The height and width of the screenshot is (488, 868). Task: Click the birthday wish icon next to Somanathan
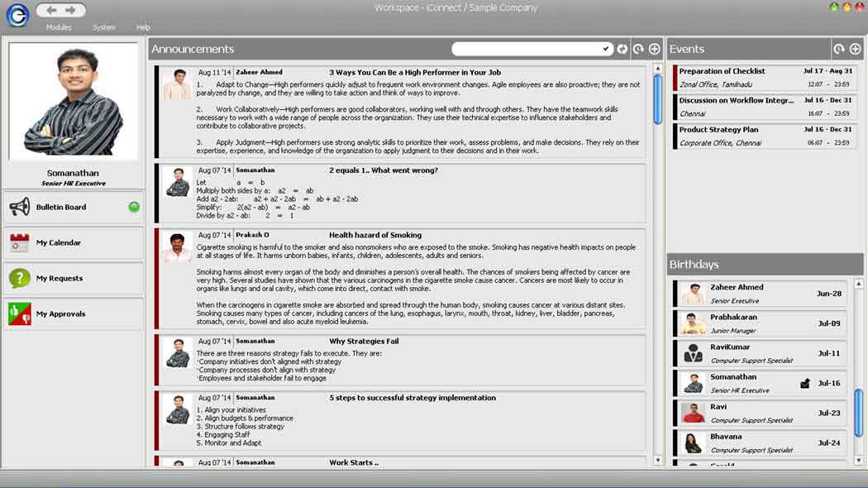(x=805, y=384)
